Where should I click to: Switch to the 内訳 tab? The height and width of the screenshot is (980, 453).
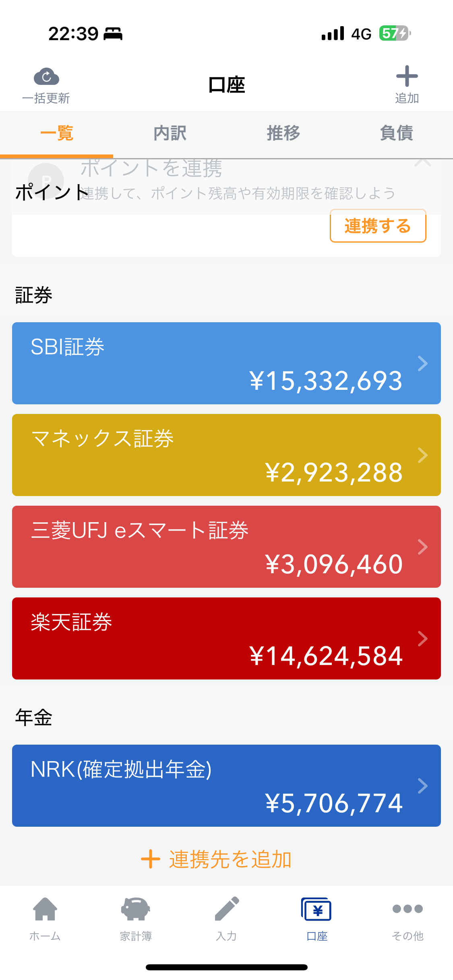(170, 133)
